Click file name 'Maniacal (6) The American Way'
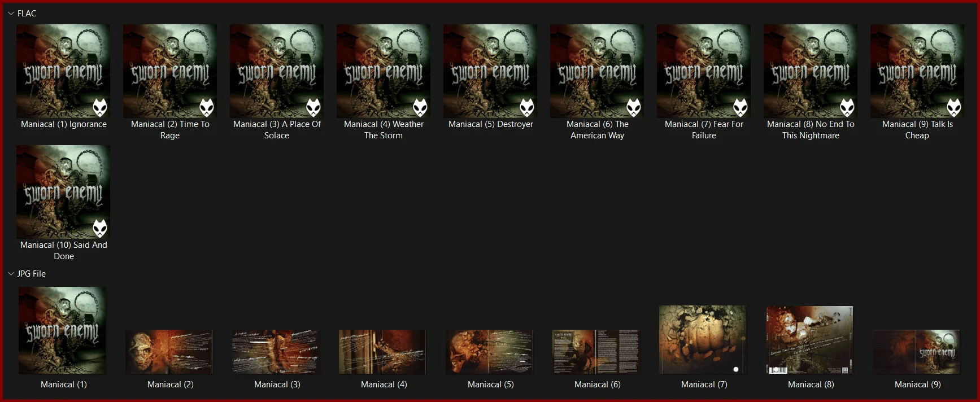 (597, 130)
